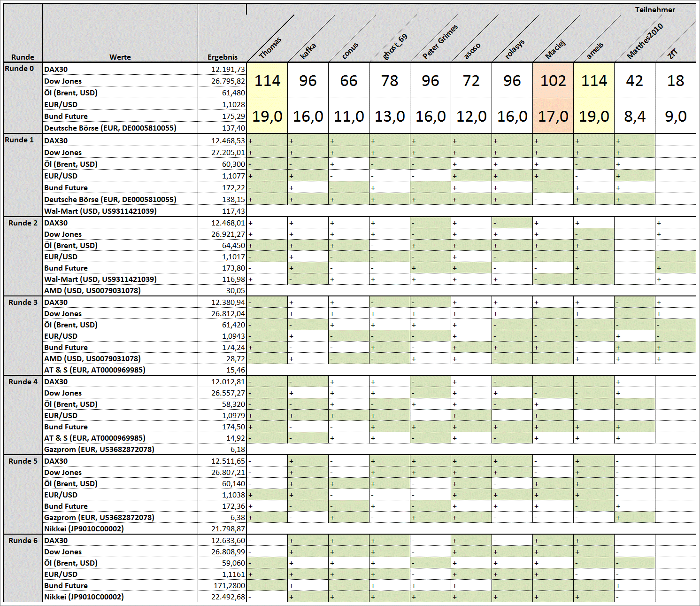Select participant header ZIT
The height and width of the screenshot is (606, 700).
pos(673,54)
